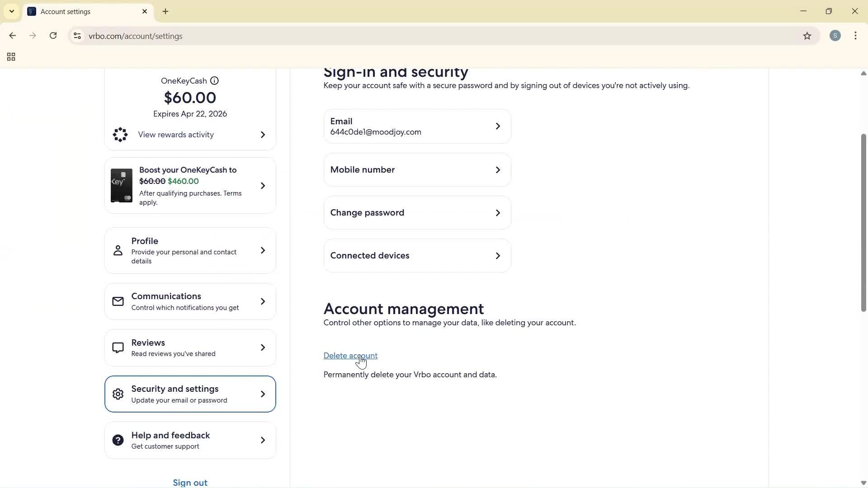Bookmark this page with star icon

tap(807, 36)
